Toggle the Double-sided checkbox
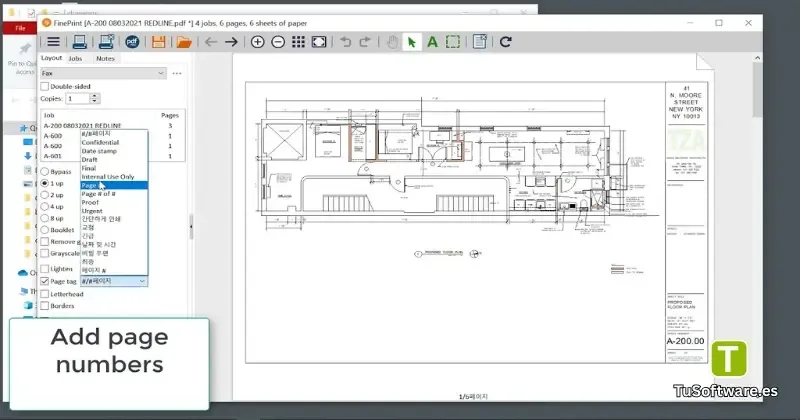 pos(45,87)
